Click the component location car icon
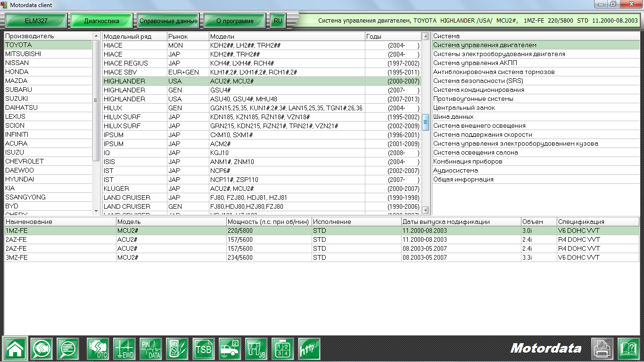The image size is (644, 362). [229, 349]
